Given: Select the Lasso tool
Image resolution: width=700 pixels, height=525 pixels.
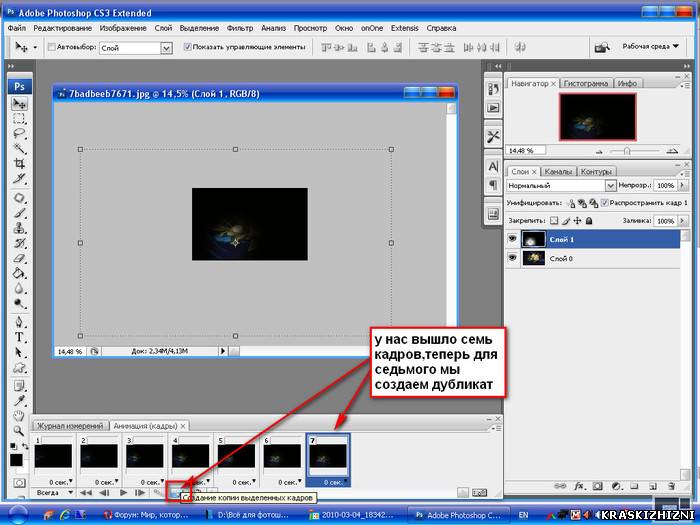Looking at the screenshot, I should point(19,133).
